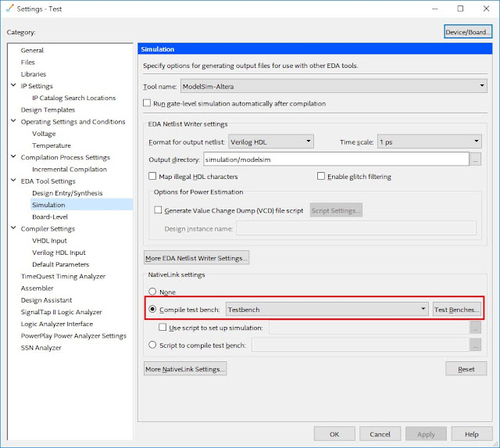
Task: Click the Reset button
Action: click(466, 368)
